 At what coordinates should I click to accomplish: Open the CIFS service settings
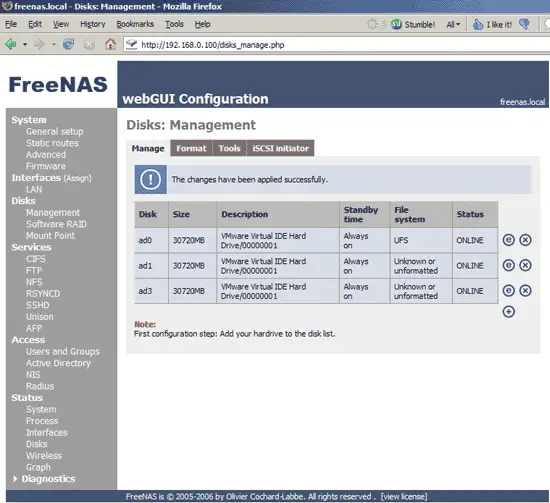35,259
